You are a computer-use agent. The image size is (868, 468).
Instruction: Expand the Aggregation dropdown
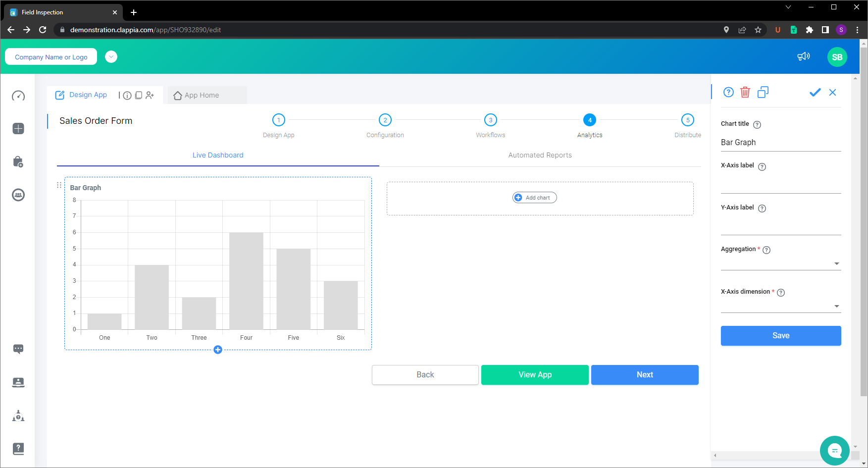click(781, 263)
